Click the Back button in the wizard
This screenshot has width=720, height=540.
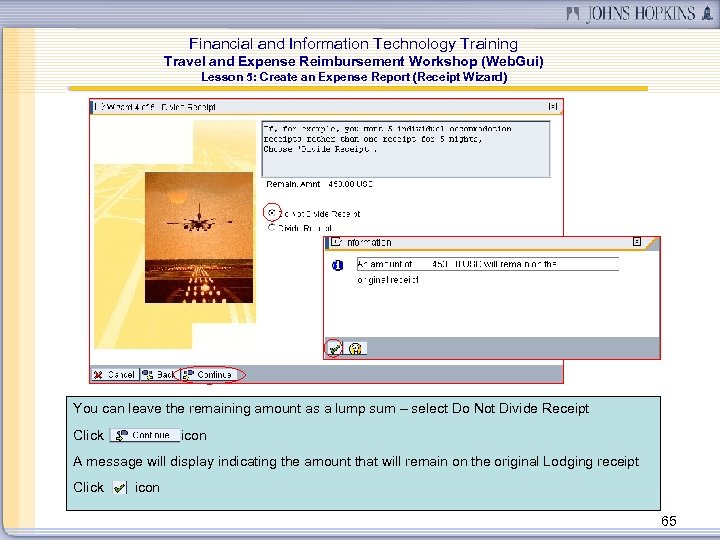click(158, 375)
